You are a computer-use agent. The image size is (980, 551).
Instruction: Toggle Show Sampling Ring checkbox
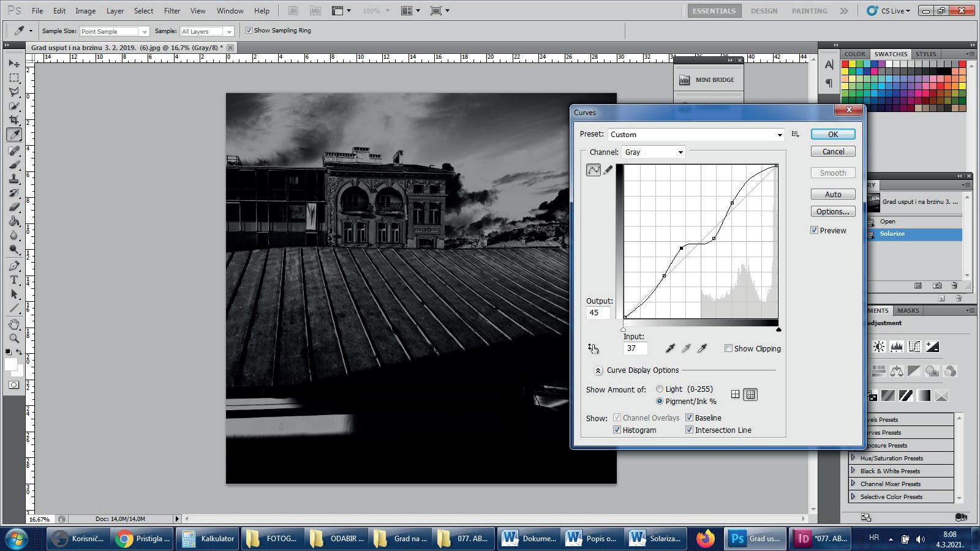pos(249,30)
